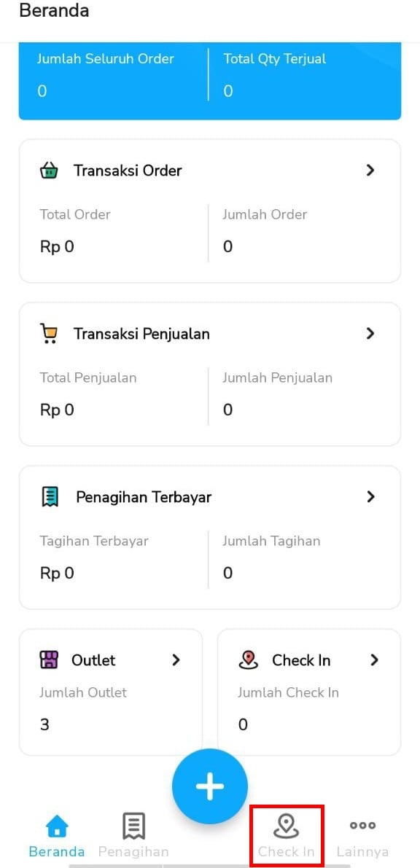Tap the Total Penjualan Rp 0 value
Screen dimensions: 420x868
57,410
